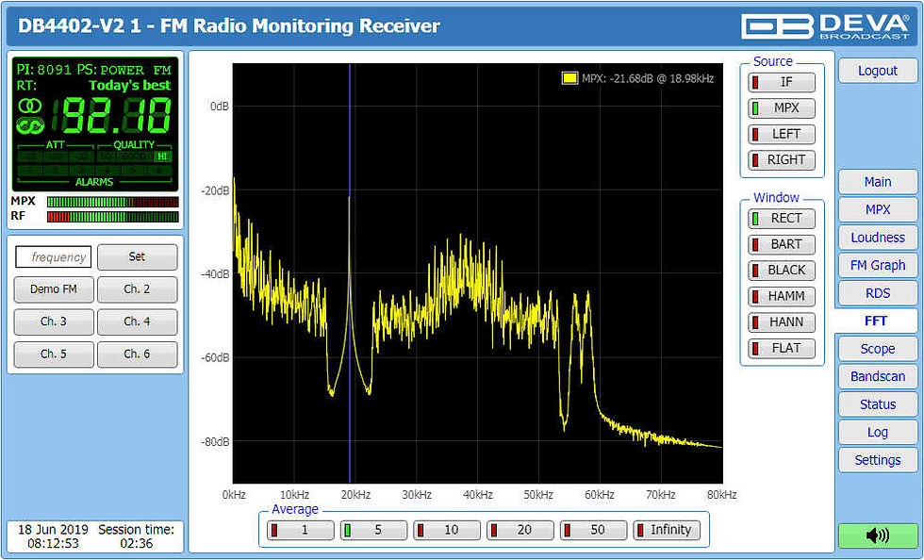Click the Set frequency button
Screen dimensions: 924x560
tap(137, 257)
